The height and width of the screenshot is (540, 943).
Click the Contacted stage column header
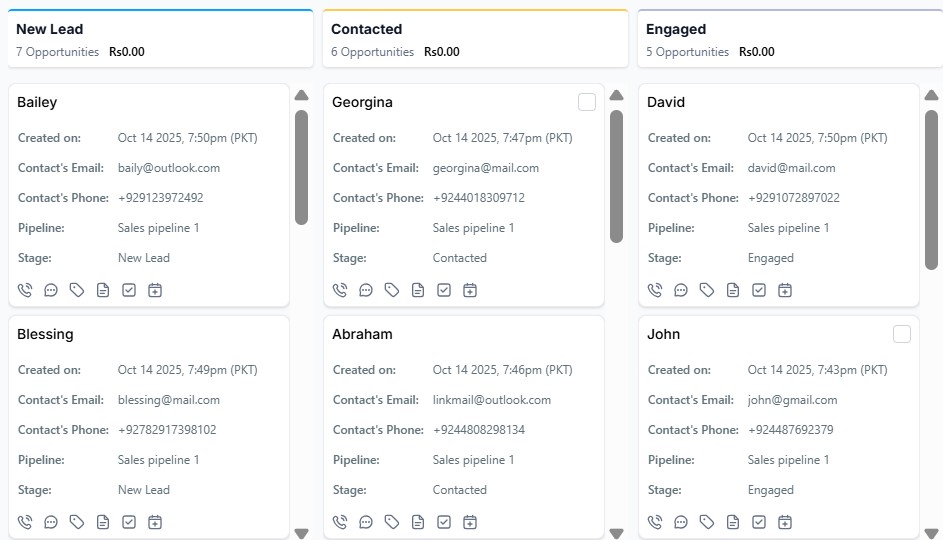pyautogui.click(x=367, y=30)
